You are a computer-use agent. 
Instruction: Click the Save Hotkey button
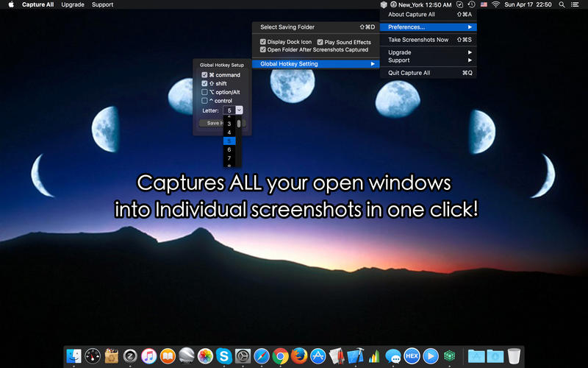211,123
